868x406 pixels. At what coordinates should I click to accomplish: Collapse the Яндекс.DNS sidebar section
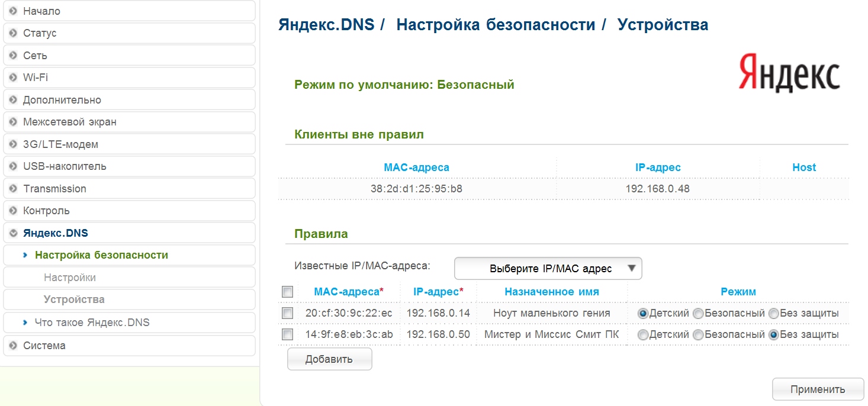click(55, 233)
